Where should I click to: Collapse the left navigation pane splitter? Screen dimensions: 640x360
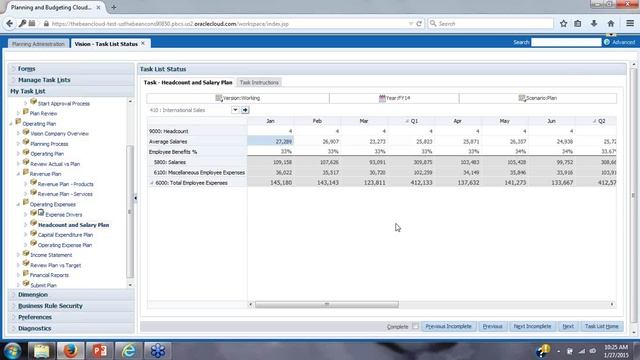coord(136,198)
